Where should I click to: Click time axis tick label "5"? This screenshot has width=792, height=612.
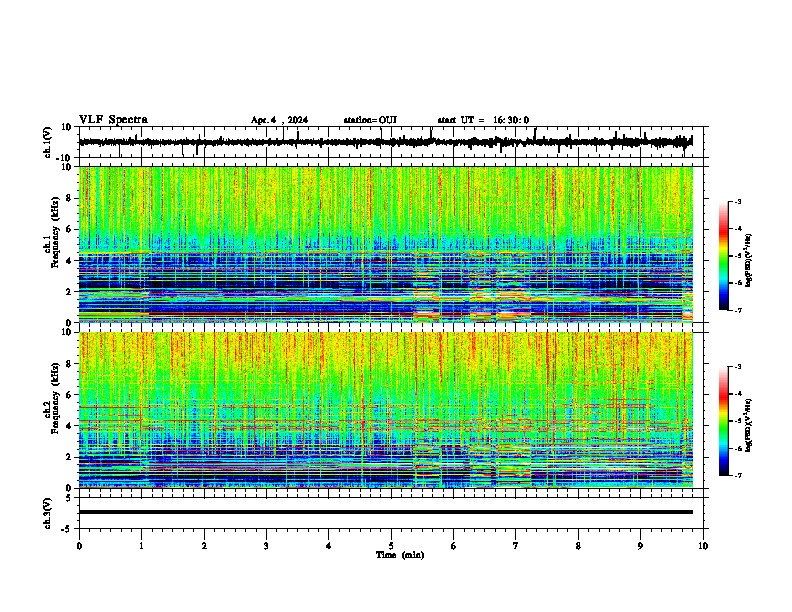[391, 546]
